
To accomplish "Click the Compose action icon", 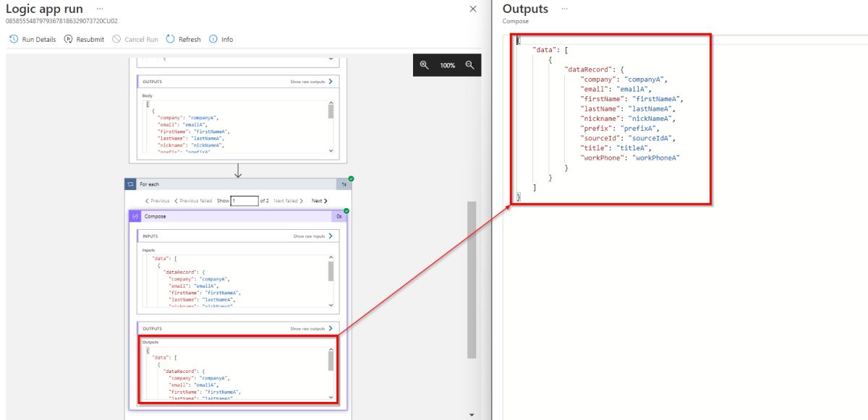I will point(135,216).
